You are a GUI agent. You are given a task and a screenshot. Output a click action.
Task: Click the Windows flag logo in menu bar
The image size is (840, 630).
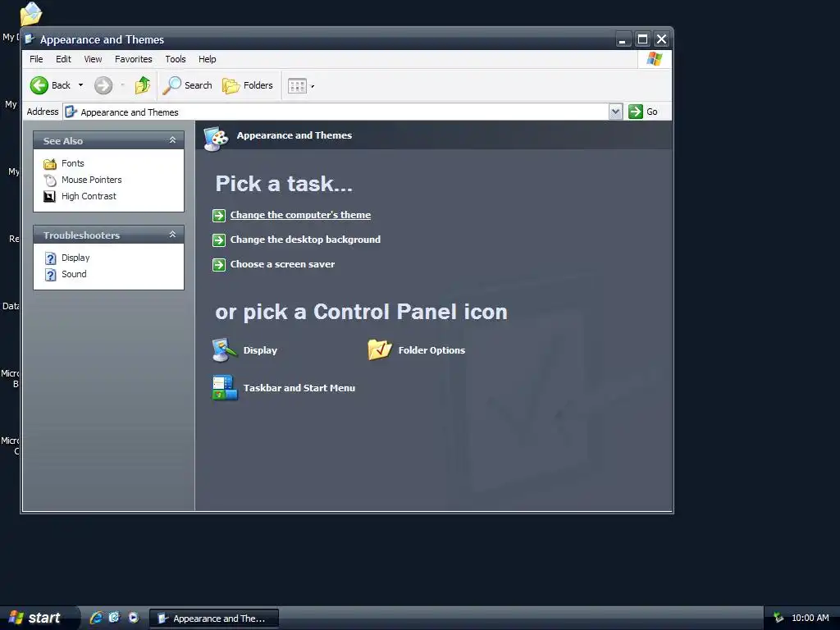[654, 59]
